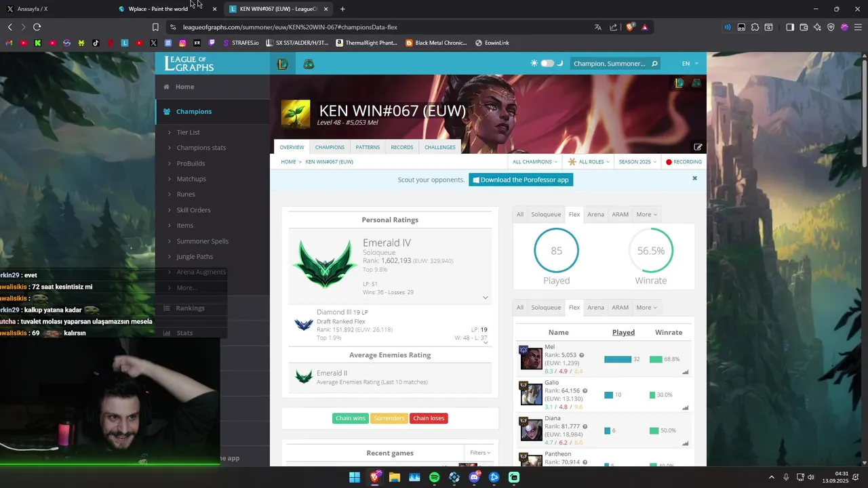Click the Brave Rewards triangle icon
This screenshot has width=868, height=488.
pyautogui.click(x=645, y=27)
